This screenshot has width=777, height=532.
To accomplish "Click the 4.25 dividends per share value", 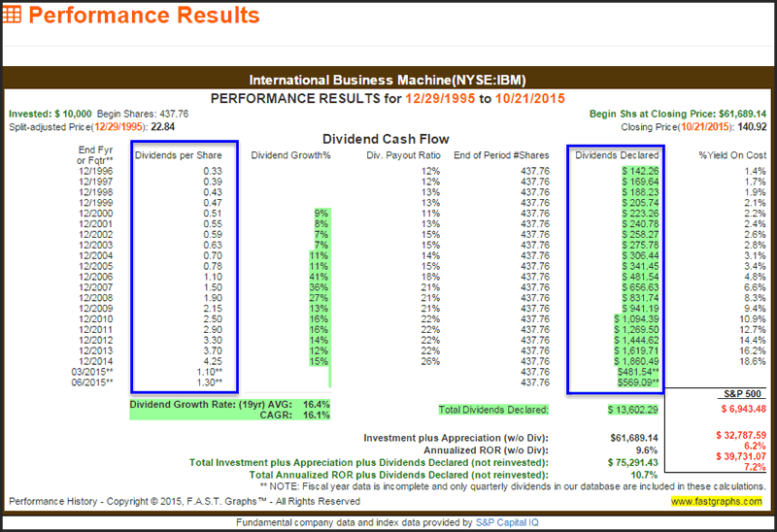I will pos(213,361).
